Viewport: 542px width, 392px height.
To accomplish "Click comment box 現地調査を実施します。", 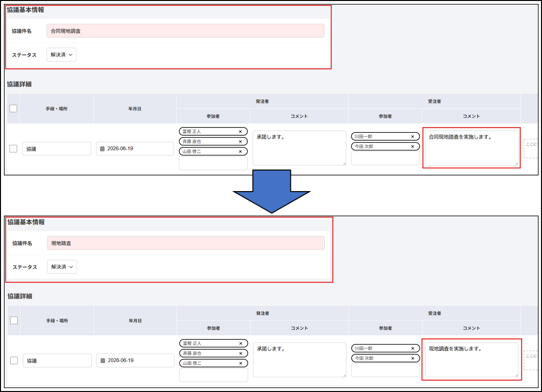I will tap(471, 360).
